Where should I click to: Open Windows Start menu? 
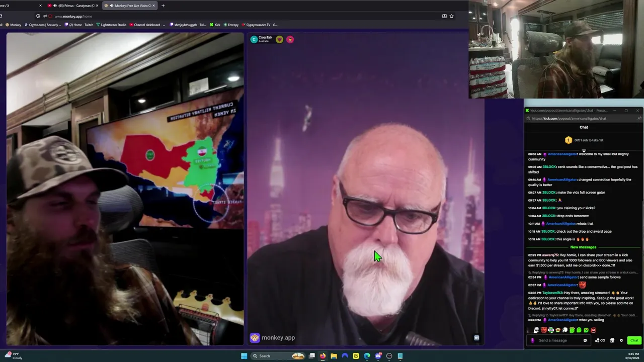244,356
